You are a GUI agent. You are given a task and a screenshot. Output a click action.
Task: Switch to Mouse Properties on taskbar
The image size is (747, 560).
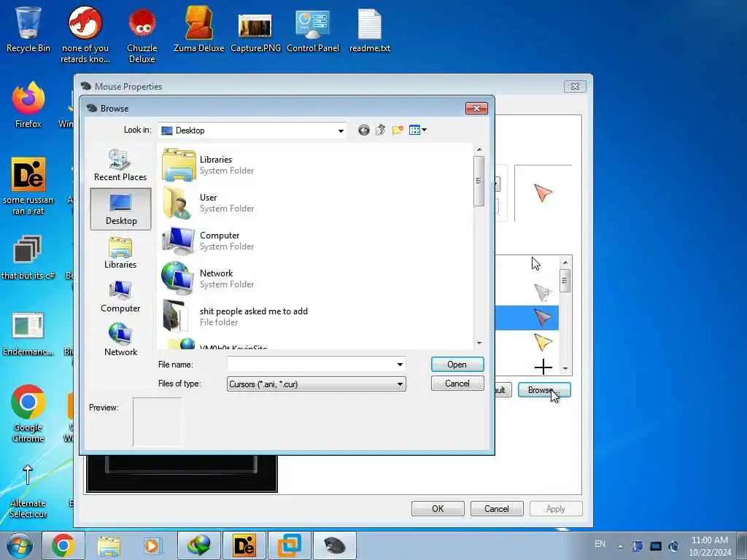coord(334,545)
